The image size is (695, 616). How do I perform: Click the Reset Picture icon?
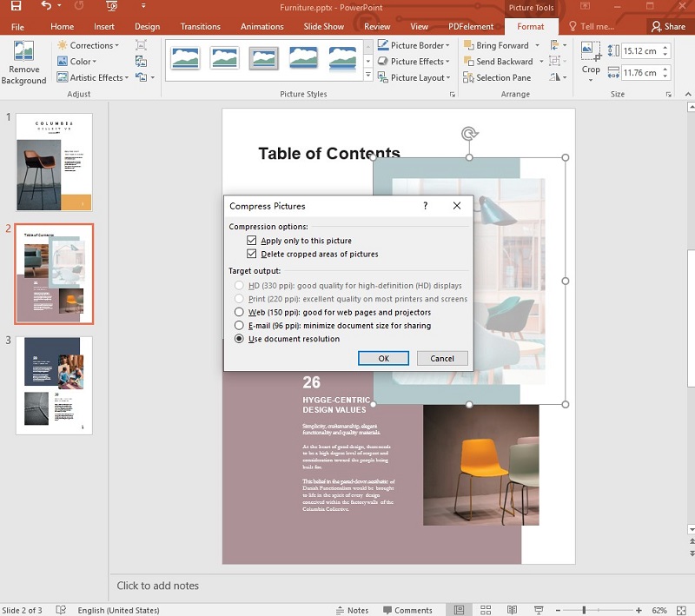pos(141,76)
